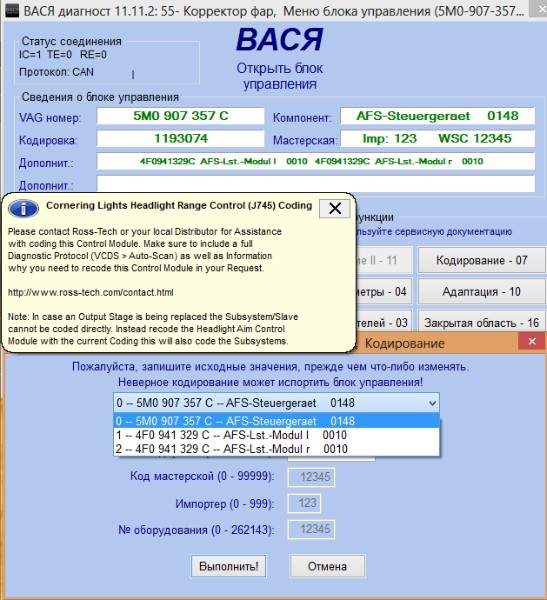Screen dimensions: 547x600
Task: Click the Мастерская field with WSC 12345
Action: click(438, 139)
